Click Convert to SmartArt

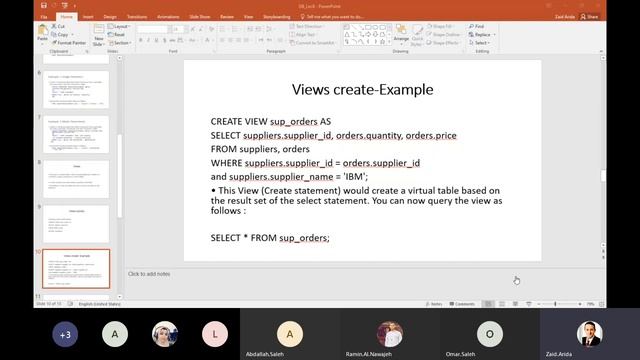[x=312, y=42]
